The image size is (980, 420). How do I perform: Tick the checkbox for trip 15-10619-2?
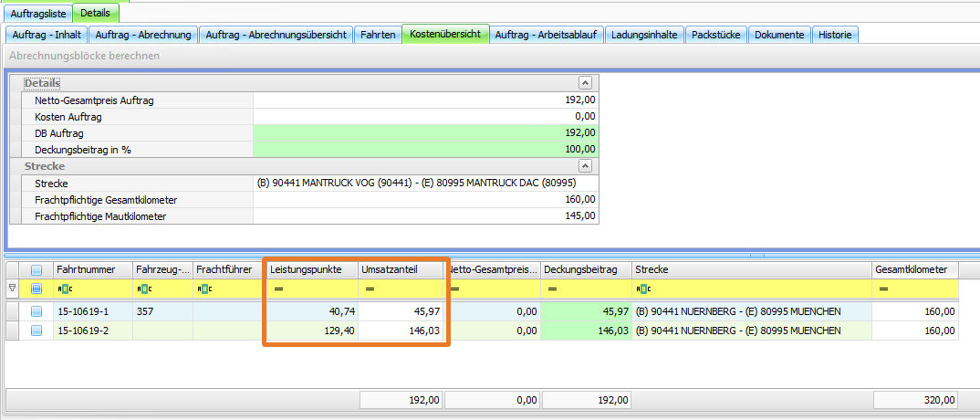(36, 331)
